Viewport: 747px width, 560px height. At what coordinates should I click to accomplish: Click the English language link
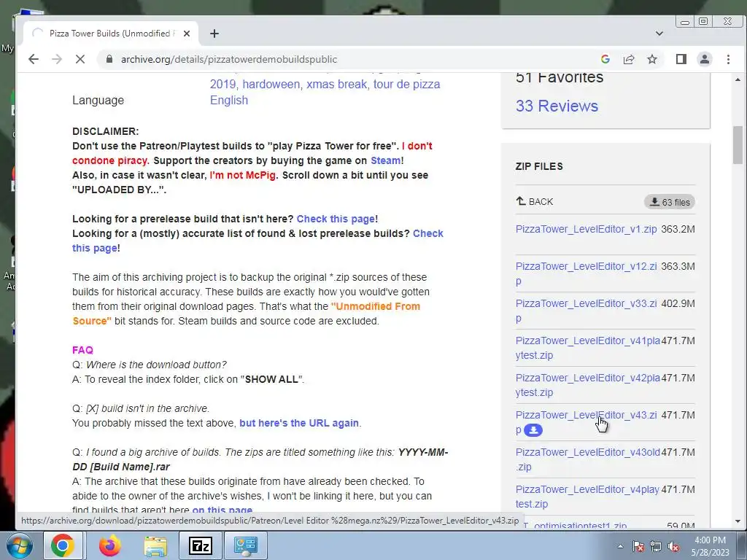coord(228,100)
